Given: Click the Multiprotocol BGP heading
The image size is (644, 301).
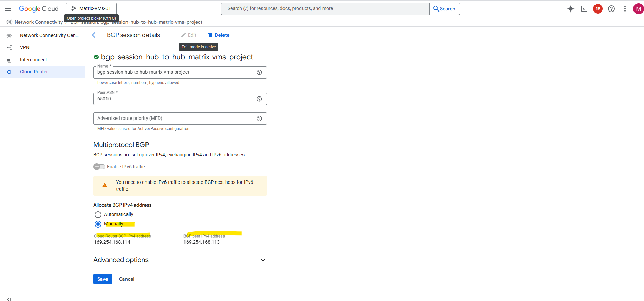Looking at the screenshot, I should (121, 145).
